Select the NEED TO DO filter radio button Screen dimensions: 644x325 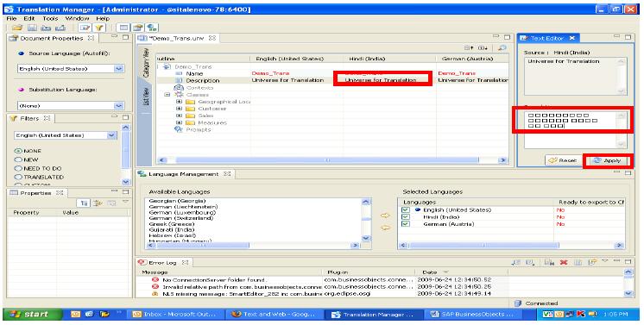click(18, 168)
